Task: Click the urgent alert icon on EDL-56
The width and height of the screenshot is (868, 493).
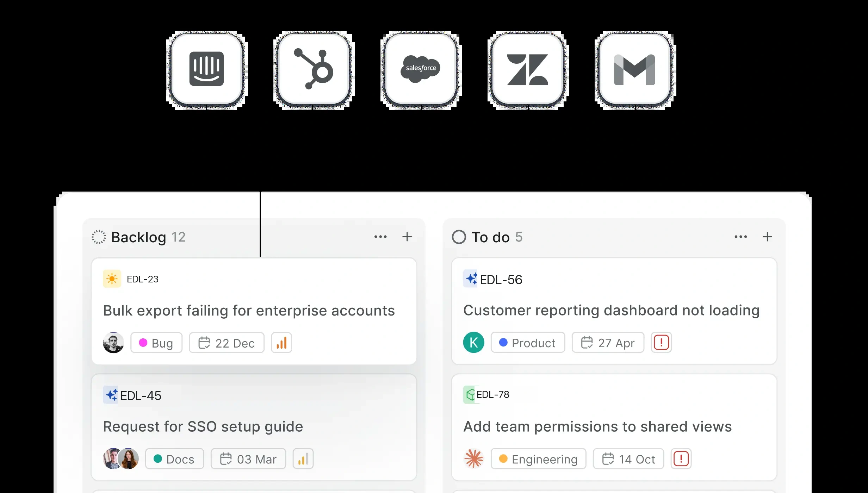Action: [661, 342]
